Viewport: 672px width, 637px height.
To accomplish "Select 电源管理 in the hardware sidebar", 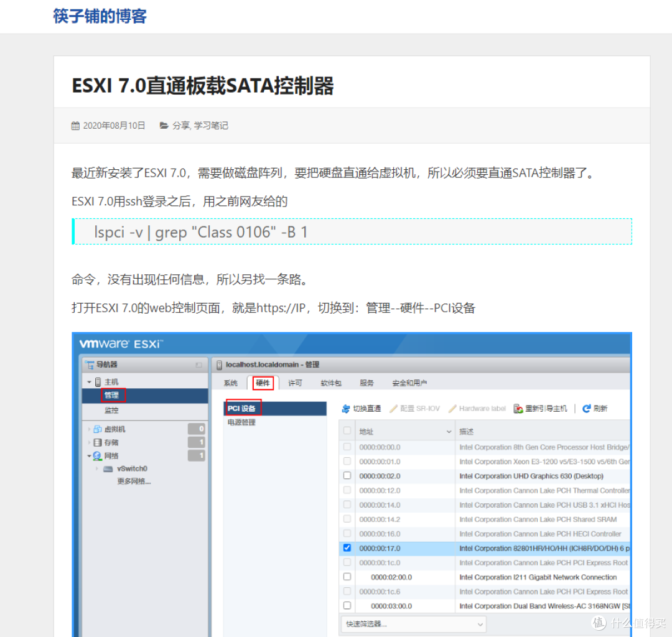I will point(243,422).
